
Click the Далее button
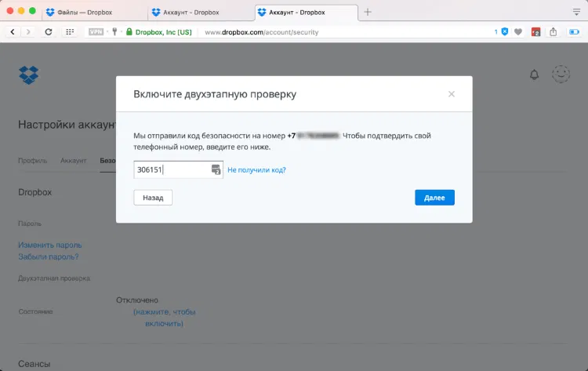click(x=434, y=198)
